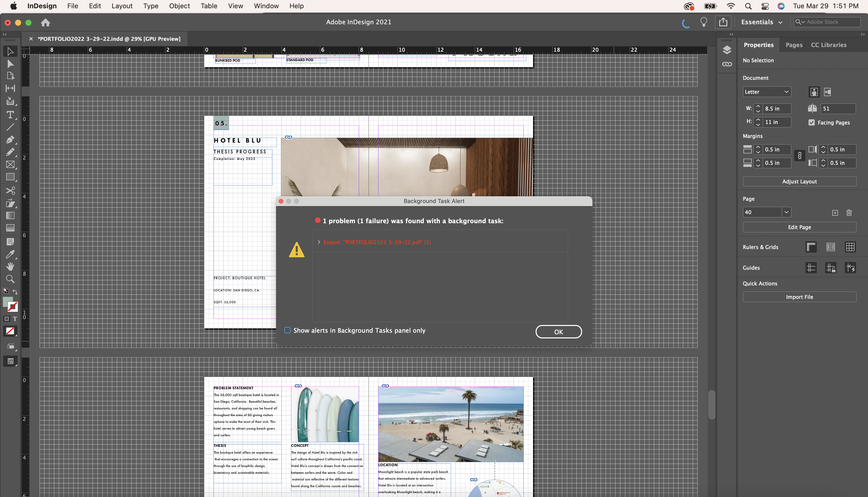
Task: Dismiss the alert with OK button
Action: point(559,331)
